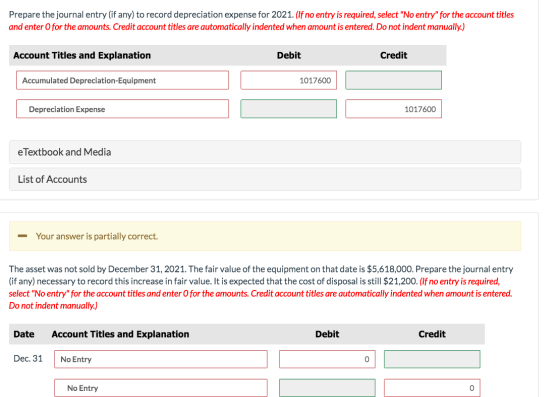
Task: Click the indented second No Entry account field
Action: click(161, 388)
